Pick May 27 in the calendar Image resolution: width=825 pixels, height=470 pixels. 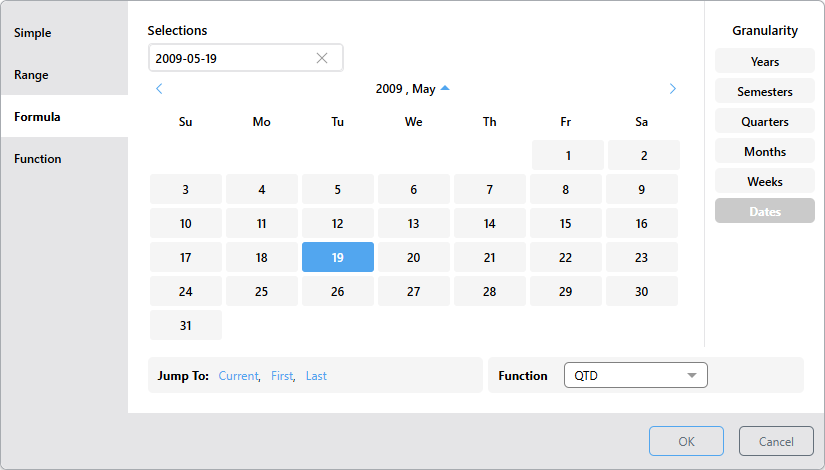click(413, 292)
